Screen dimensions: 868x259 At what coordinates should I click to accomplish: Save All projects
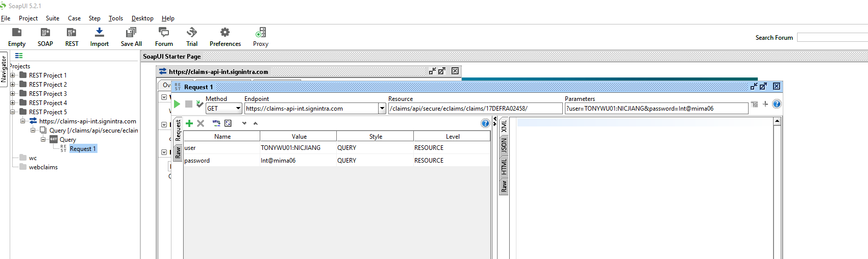[131, 37]
